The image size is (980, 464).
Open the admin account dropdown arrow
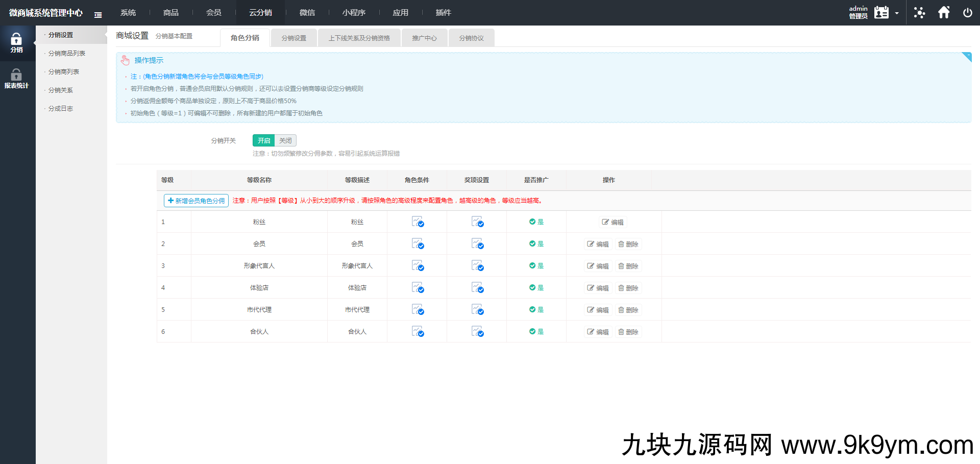pyautogui.click(x=897, y=12)
